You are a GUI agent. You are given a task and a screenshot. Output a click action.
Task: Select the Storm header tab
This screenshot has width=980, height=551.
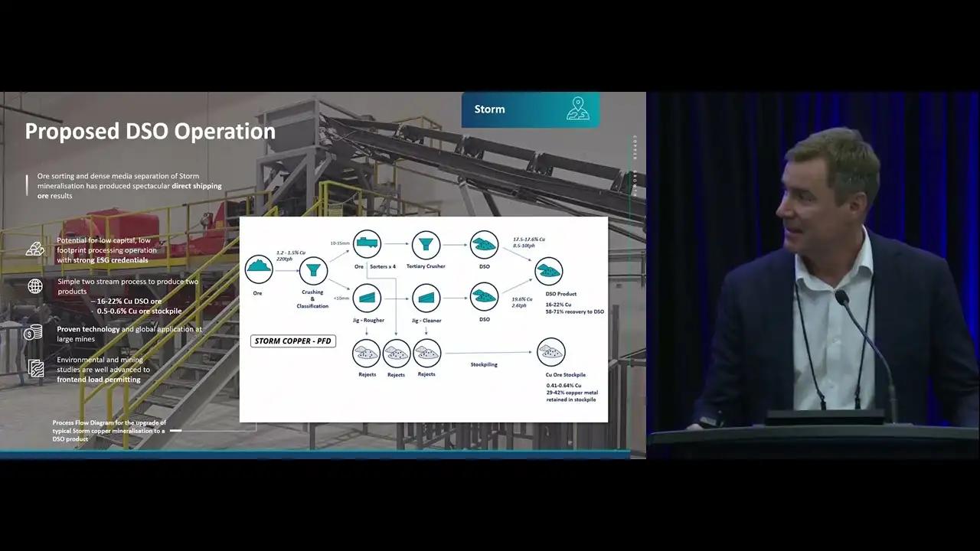coord(531,109)
